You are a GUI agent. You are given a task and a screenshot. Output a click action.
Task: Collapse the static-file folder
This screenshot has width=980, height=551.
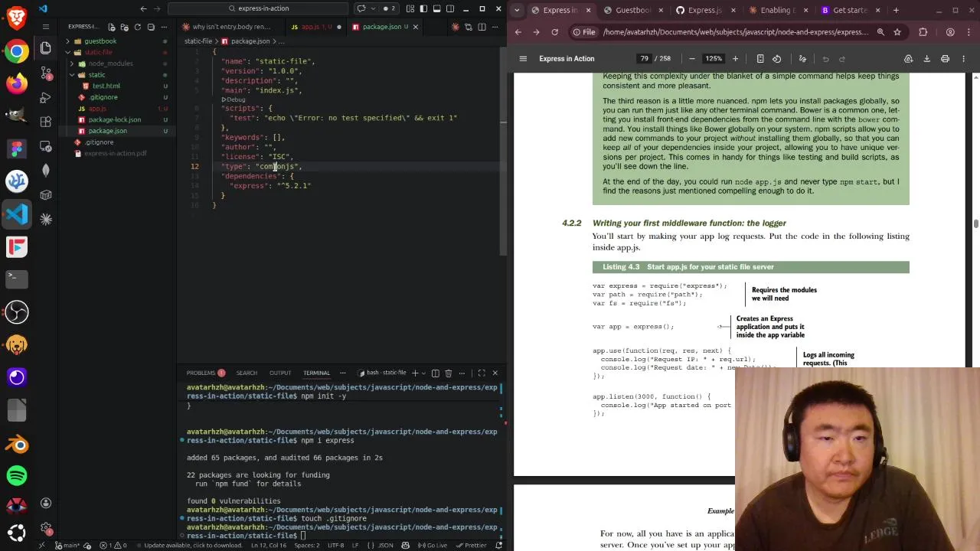67,52
